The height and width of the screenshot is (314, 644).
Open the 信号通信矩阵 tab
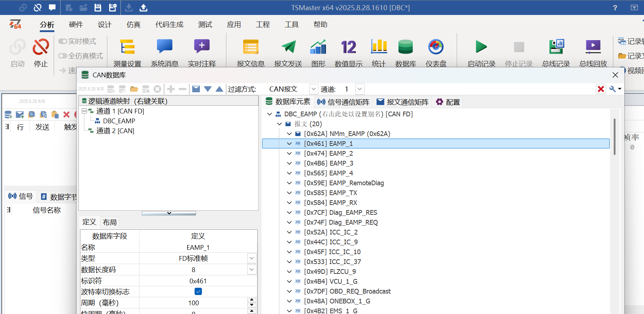(x=343, y=102)
